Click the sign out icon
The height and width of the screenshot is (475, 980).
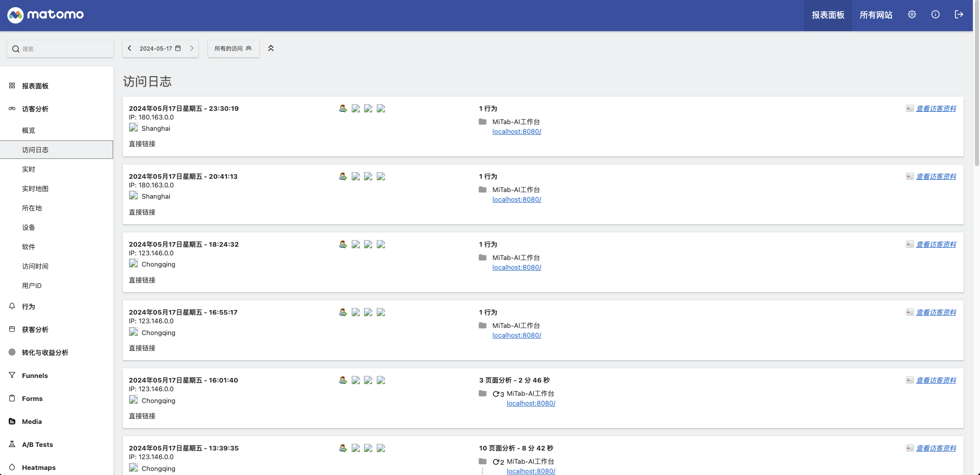coord(959,15)
